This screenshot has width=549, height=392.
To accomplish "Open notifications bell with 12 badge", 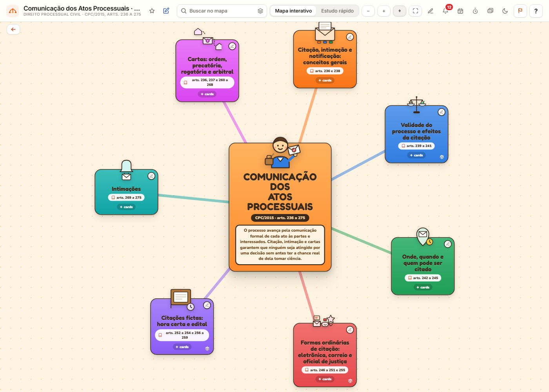I will click(445, 11).
